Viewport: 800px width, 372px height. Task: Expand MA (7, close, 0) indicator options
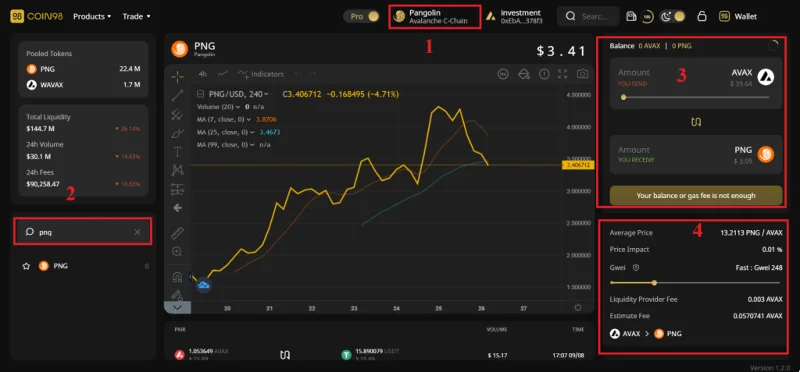pos(248,119)
